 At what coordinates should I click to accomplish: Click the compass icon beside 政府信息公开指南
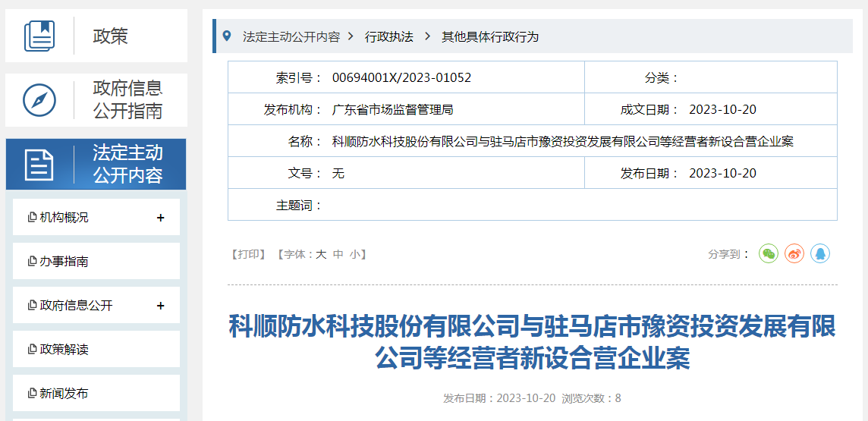coord(39,100)
